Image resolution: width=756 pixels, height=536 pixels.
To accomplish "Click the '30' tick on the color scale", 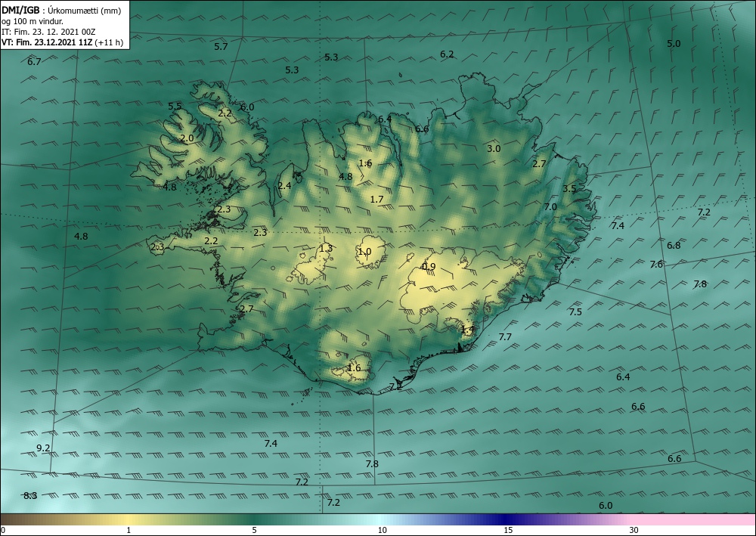I will 634,530.
